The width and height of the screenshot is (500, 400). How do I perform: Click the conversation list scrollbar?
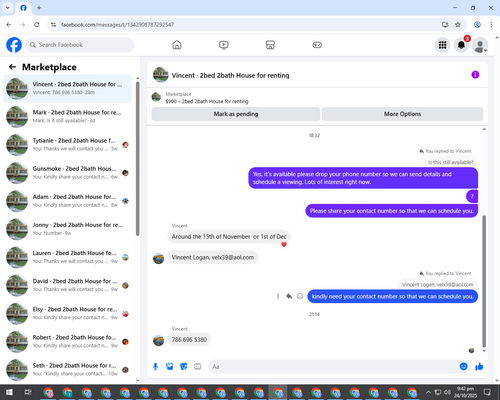point(137,159)
